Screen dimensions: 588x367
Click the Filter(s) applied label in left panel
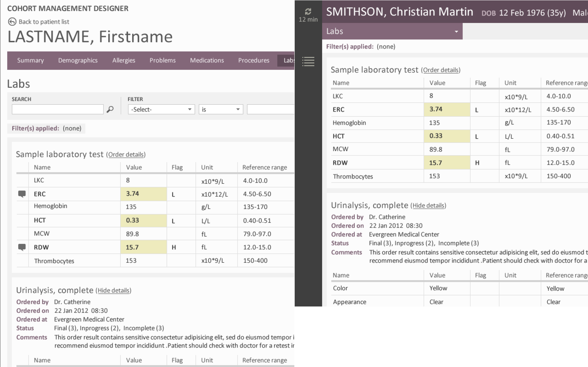tap(36, 128)
